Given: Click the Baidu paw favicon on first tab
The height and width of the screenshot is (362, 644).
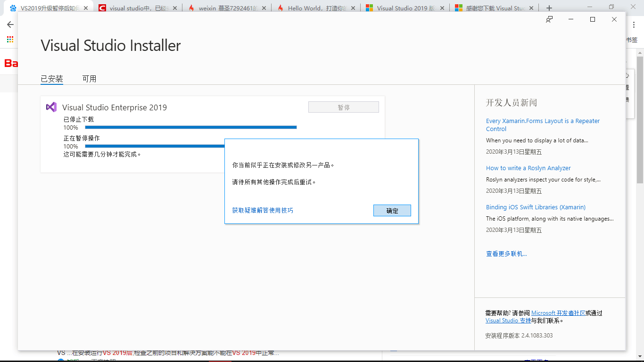Looking at the screenshot, I should click(13, 8).
